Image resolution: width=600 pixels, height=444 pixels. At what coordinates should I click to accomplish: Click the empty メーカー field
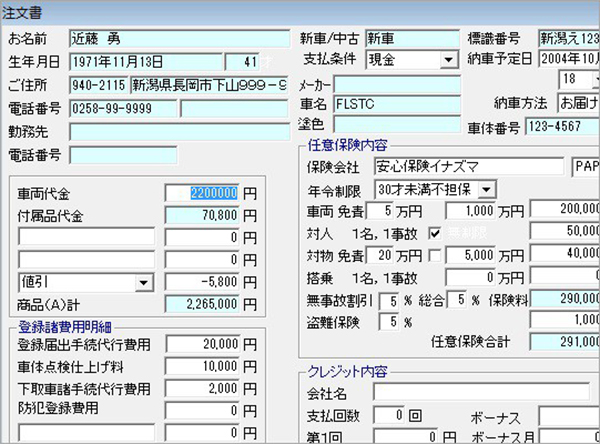[x=397, y=84]
